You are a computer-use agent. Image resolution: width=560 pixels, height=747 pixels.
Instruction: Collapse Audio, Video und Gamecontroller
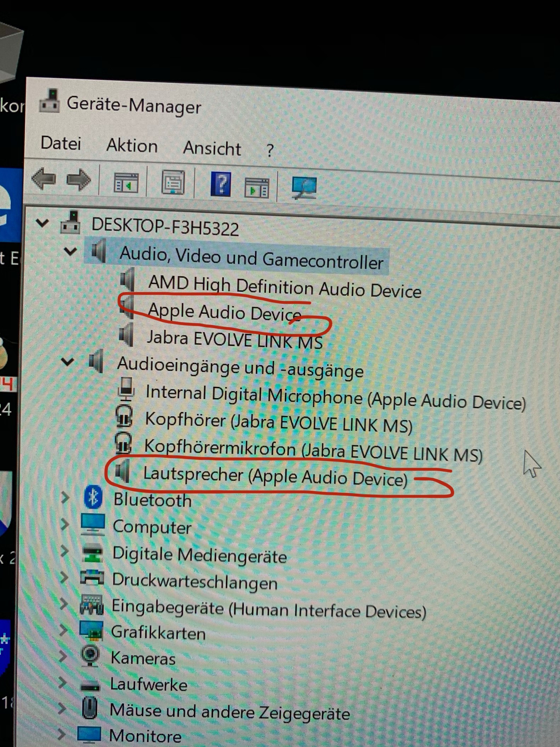click(70, 252)
